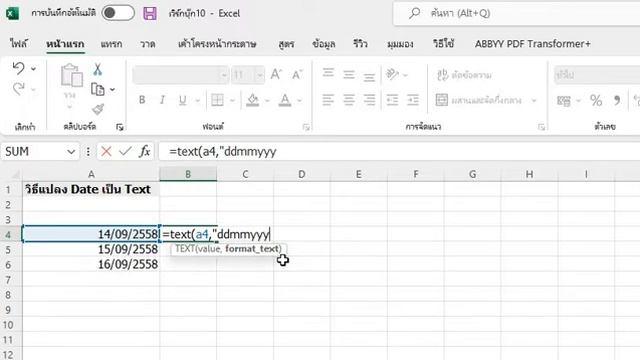Toggle Italic formatting
This screenshot has height=360, width=640.
[x=162, y=100]
